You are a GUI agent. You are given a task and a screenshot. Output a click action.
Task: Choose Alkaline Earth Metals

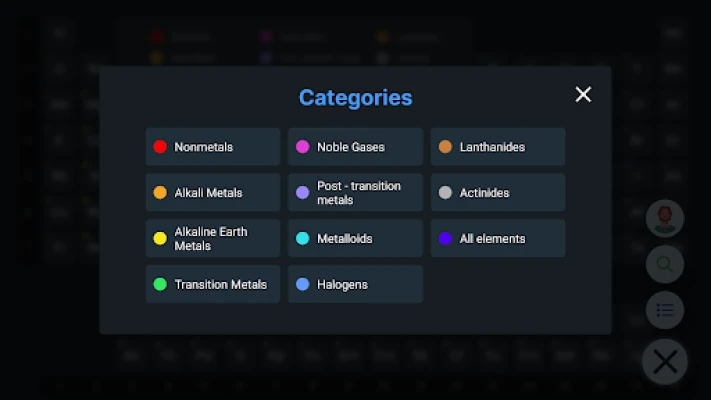point(213,239)
